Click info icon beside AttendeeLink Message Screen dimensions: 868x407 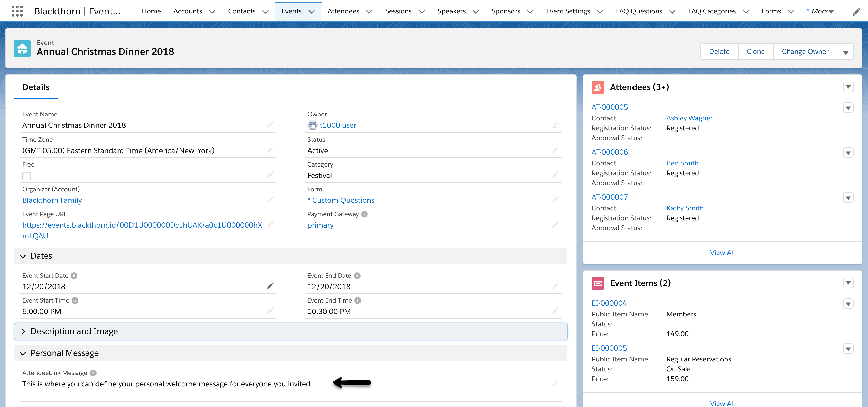coord(93,373)
